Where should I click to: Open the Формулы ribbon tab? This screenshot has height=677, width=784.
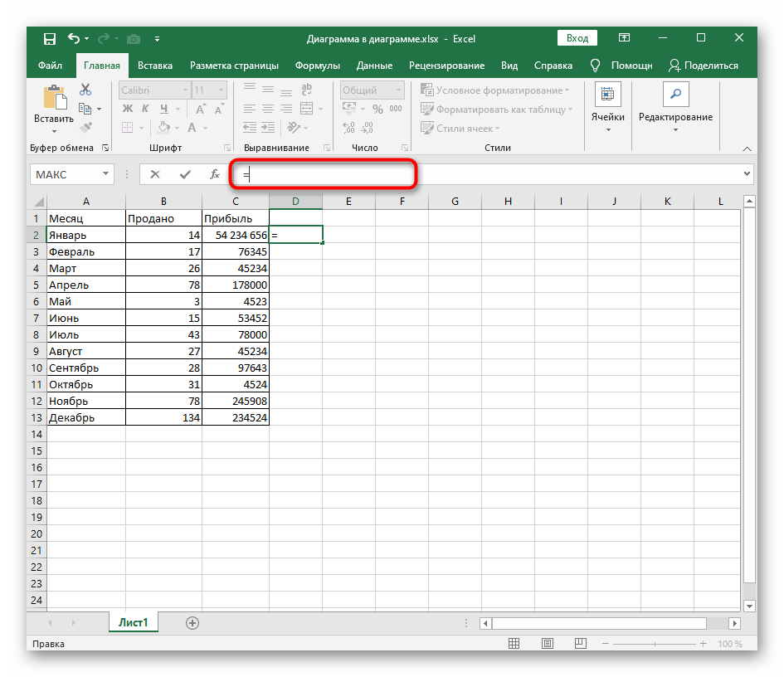point(317,66)
